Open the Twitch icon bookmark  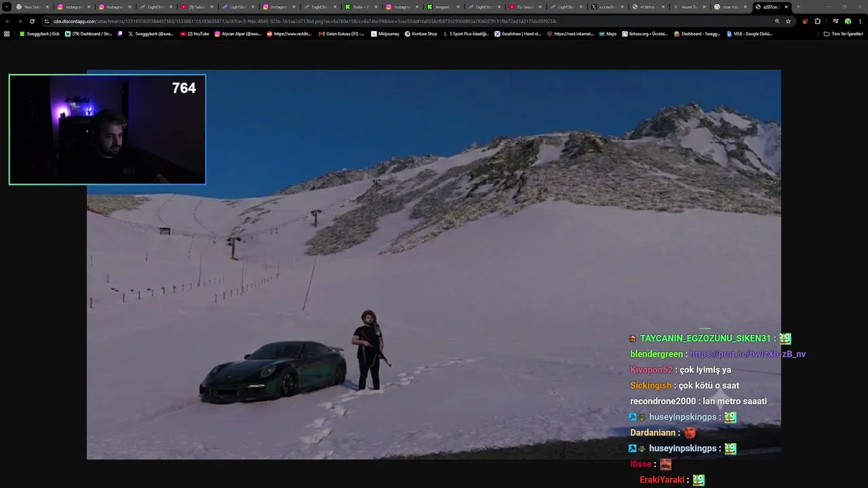[x=120, y=33]
